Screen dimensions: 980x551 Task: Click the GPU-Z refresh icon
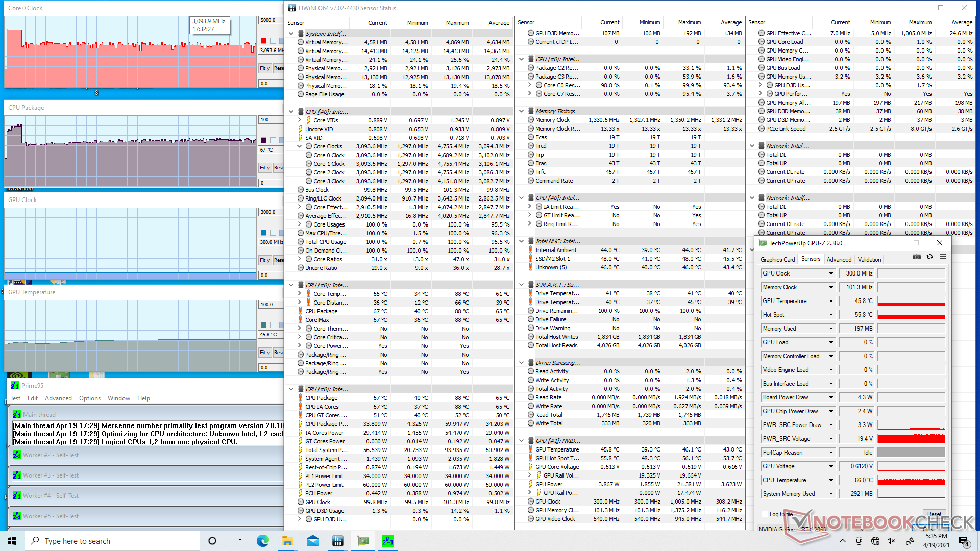pyautogui.click(x=929, y=257)
